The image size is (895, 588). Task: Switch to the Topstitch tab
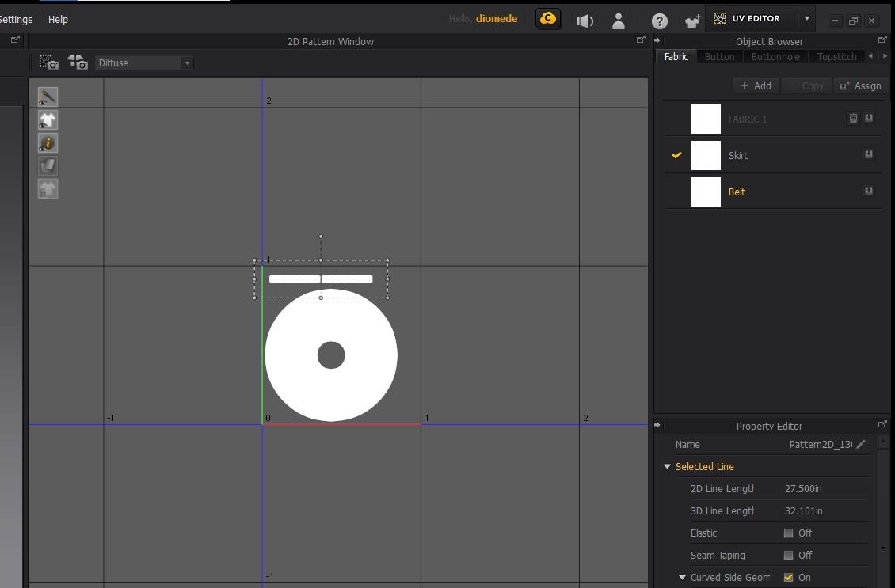(836, 56)
